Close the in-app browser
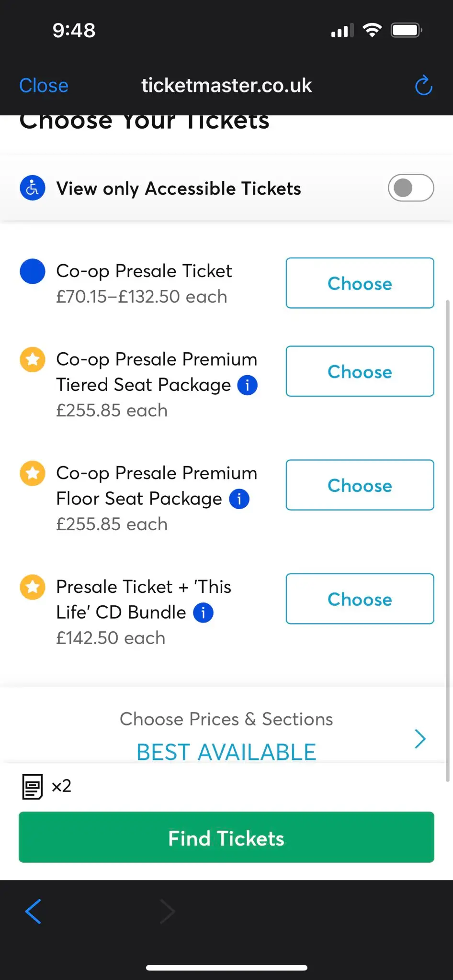 pos(44,86)
